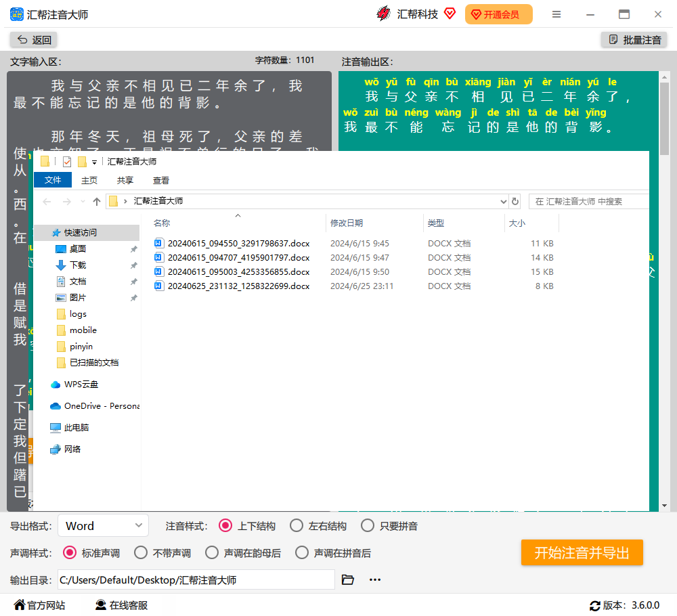The height and width of the screenshot is (616, 677).
Task: Open 文档 folder in sidebar
Action: [78, 282]
